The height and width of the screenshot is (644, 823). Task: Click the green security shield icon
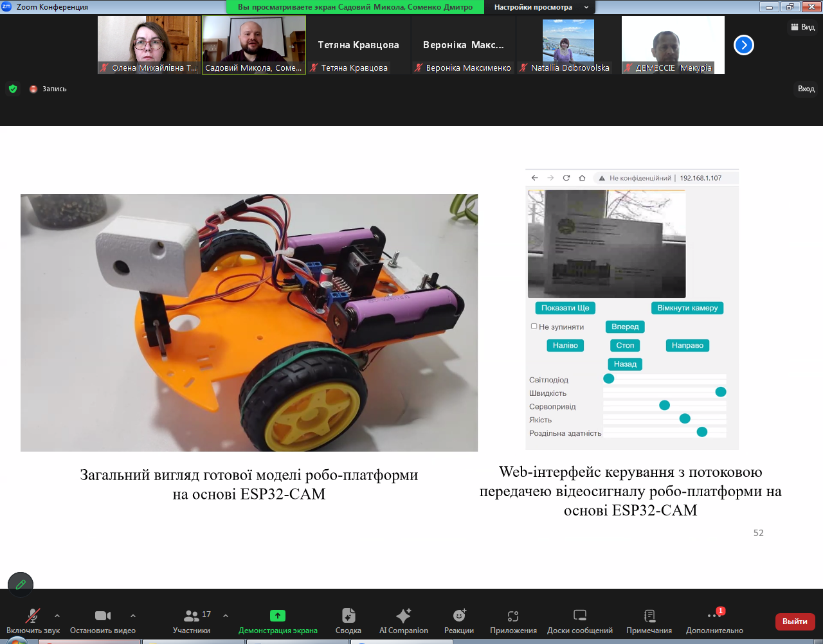[13, 89]
